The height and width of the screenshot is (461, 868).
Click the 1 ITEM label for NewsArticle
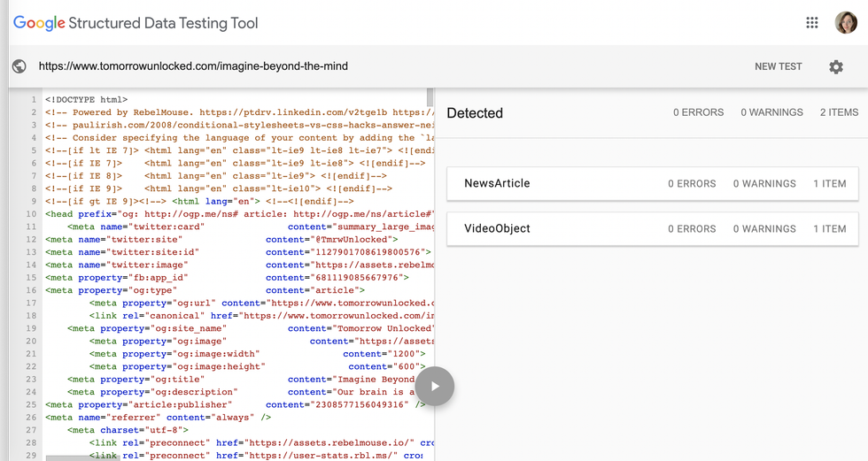tap(829, 184)
